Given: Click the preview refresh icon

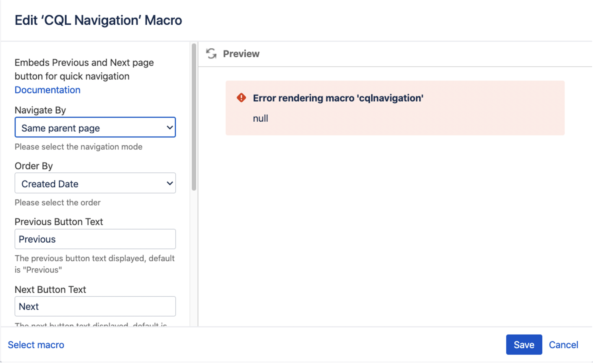Looking at the screenshot, I should [211, 54].
